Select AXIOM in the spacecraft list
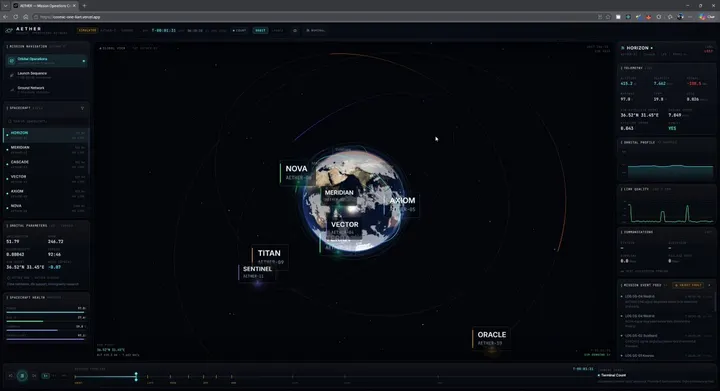The height and width of the screenshot is (391, 720). (46, 193)
